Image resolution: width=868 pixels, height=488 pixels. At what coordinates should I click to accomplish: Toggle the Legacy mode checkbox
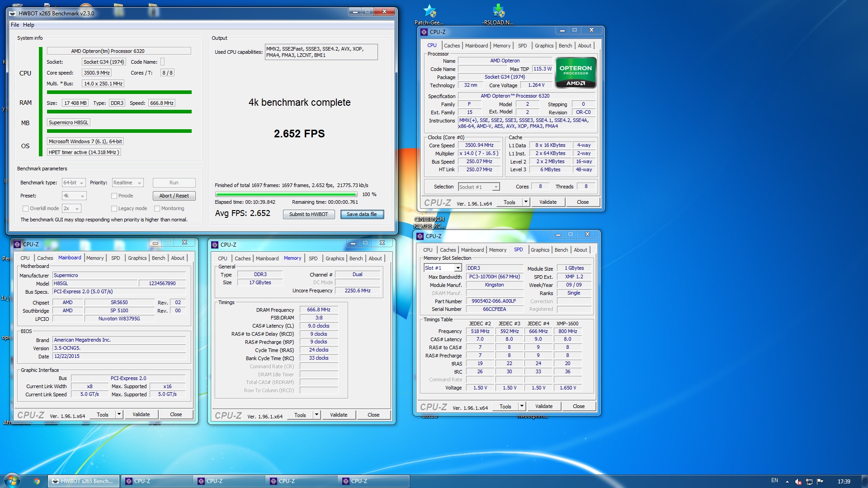pos(114,209)
